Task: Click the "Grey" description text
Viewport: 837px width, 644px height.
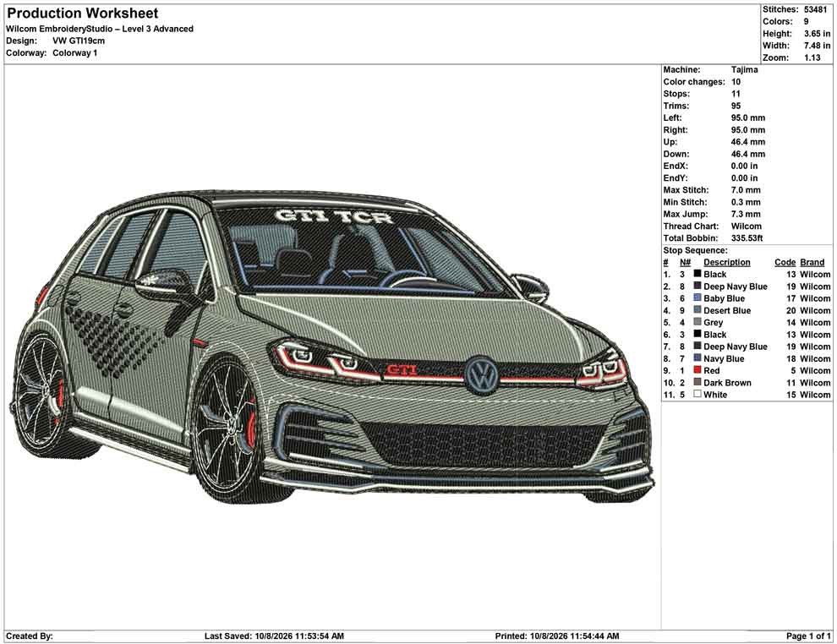Action: 713,322
